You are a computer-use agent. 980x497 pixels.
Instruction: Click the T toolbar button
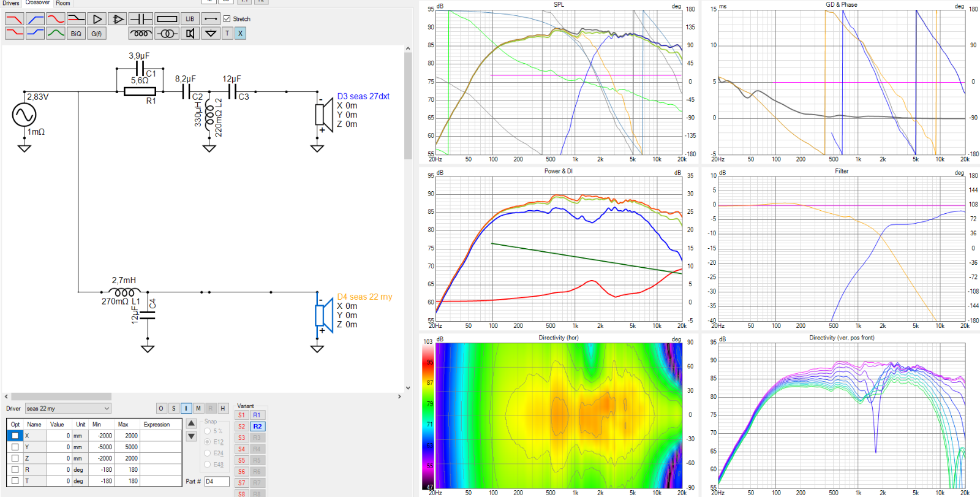[227, 33]
